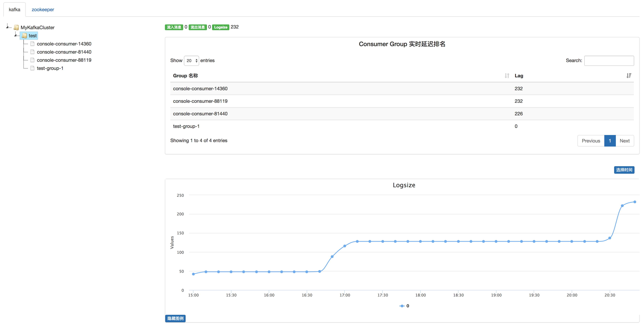This screenshot has height=326, width=644.
Task: Click test-group-1 file icon in tree
Action: pyautogui.click(x=32, y=68)
